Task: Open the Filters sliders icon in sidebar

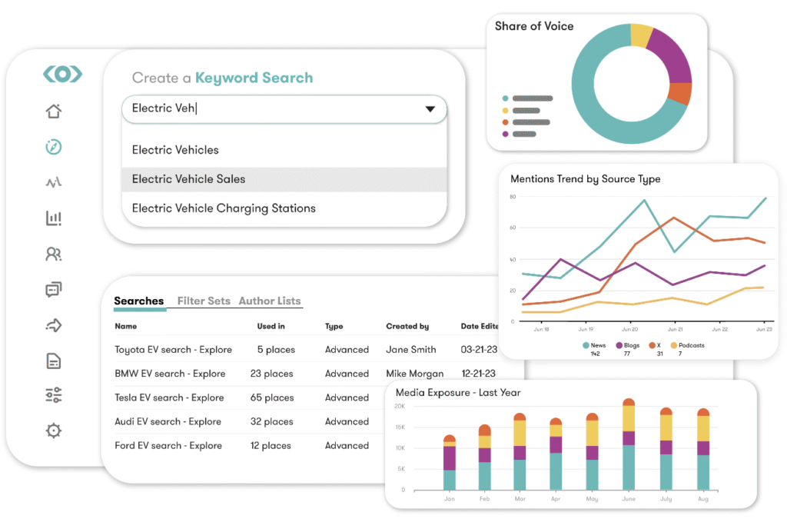Action: click(54, 395)
